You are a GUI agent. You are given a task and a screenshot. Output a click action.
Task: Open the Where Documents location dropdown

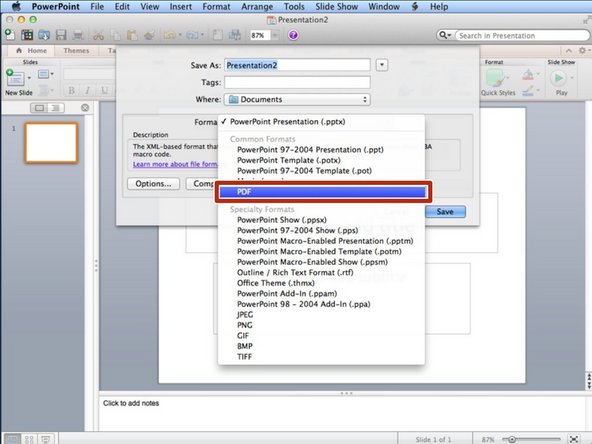pyautogui.click(x=297, y=99)
